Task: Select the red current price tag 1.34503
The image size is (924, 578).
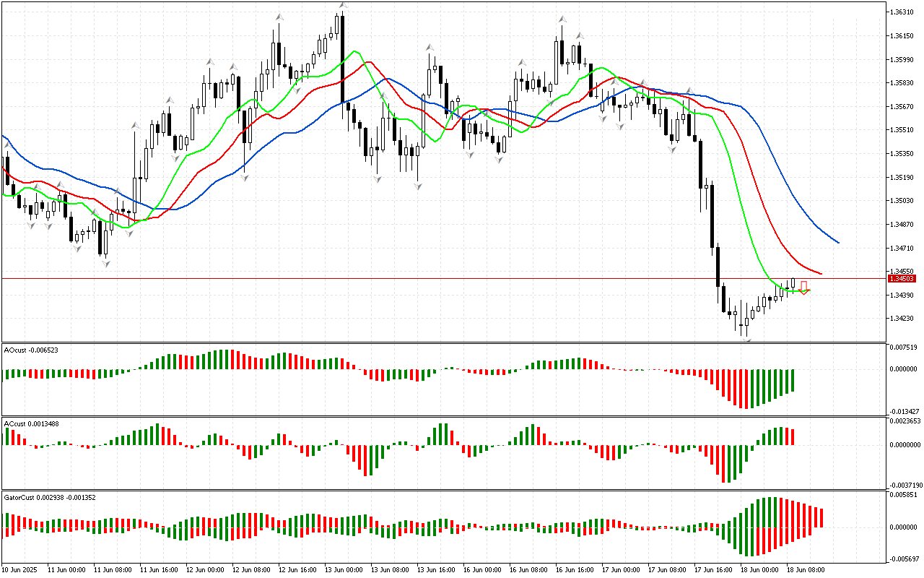Action: (901, 278)
